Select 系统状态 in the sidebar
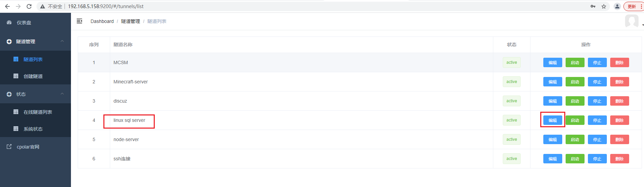This screenshot has height=187, width=644. 33,129
